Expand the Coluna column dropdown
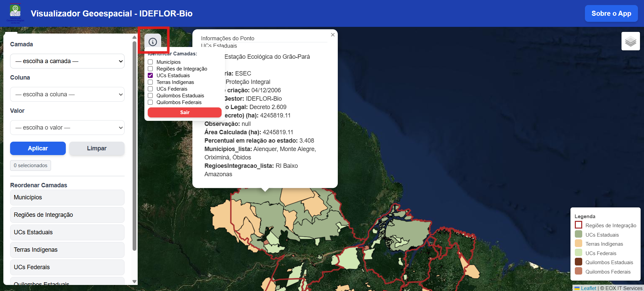 [67, 94]
